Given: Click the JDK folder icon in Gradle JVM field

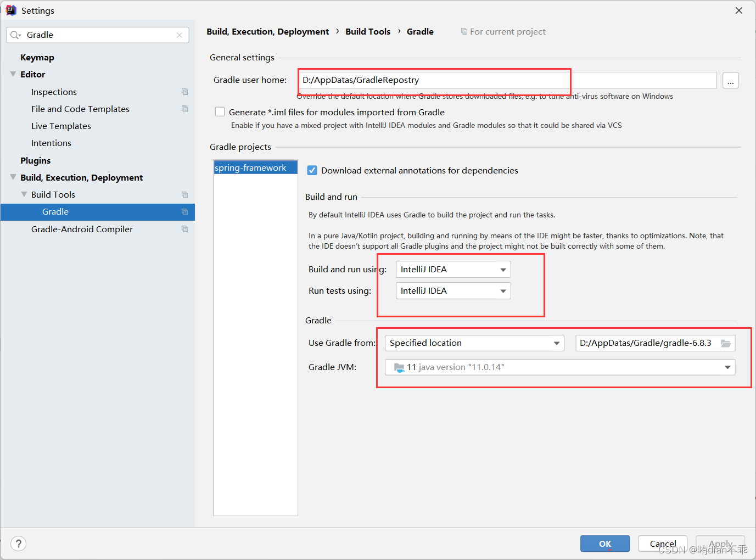Looking at the screenshot, I should point(399,367).
